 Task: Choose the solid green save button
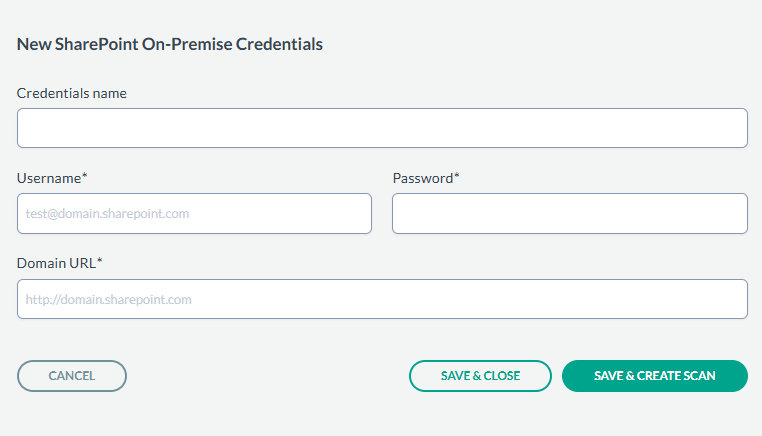(x=655, y=376)
